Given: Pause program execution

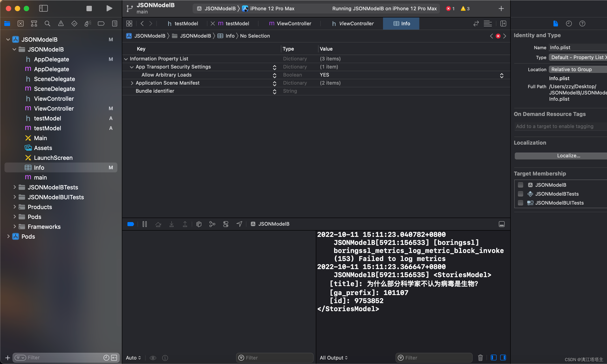Looking at the screenshot, I should pos(144,224).
